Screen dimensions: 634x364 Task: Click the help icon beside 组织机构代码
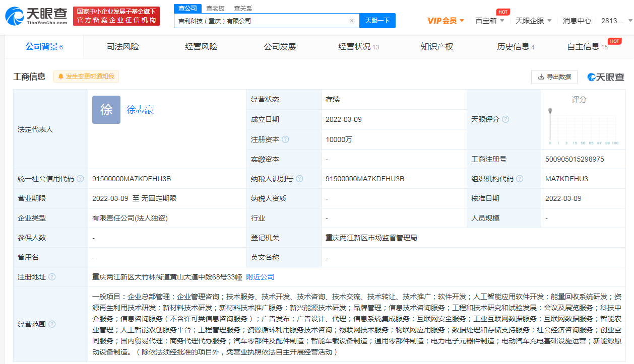(520, 179)
